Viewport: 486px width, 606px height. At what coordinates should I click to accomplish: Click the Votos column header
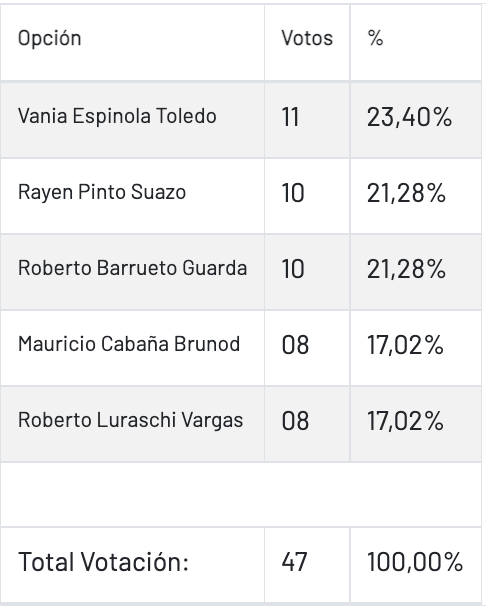[307, 43]
